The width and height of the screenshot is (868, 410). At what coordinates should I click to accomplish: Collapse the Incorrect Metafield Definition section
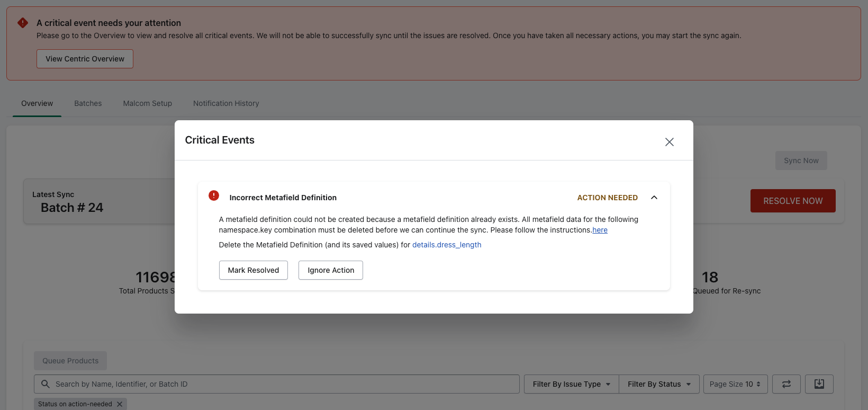[654, 198]
